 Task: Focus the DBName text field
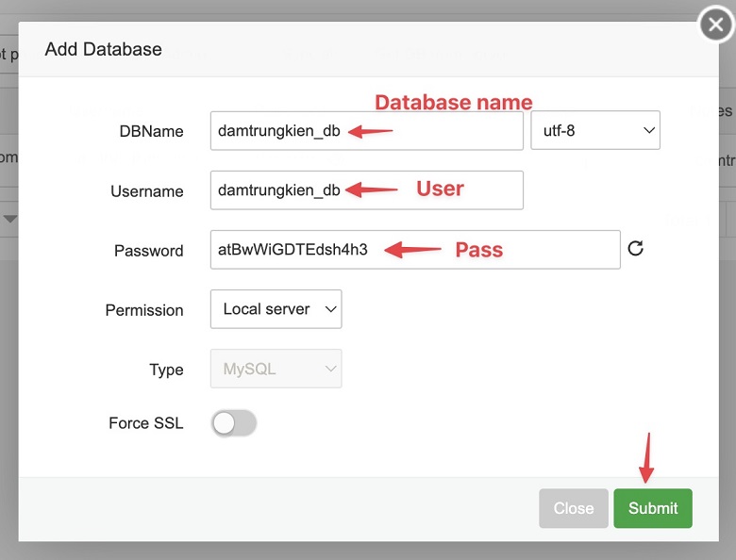coord(366,131)
